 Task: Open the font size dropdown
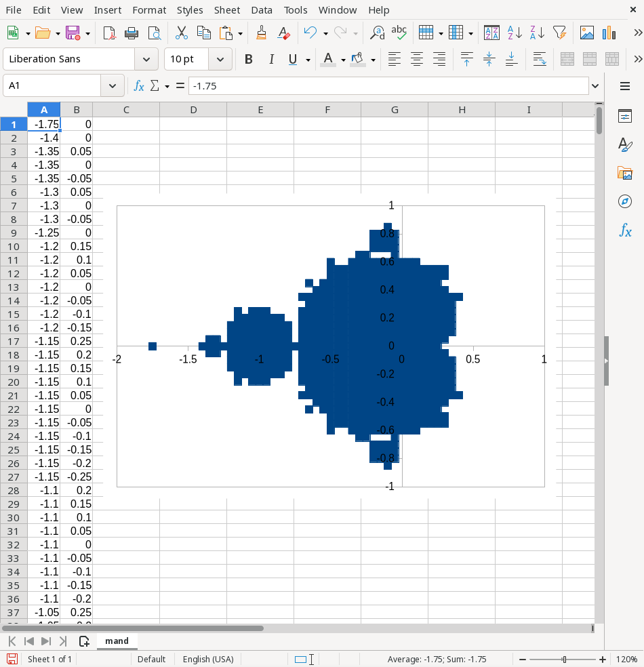pyautogui.click(x=220, y=59)
